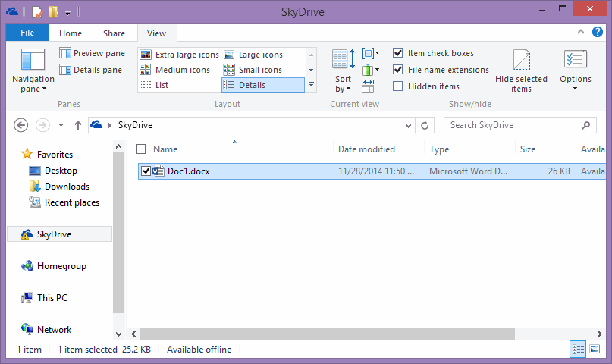Uncheck File name extensions option

(397, 70)
